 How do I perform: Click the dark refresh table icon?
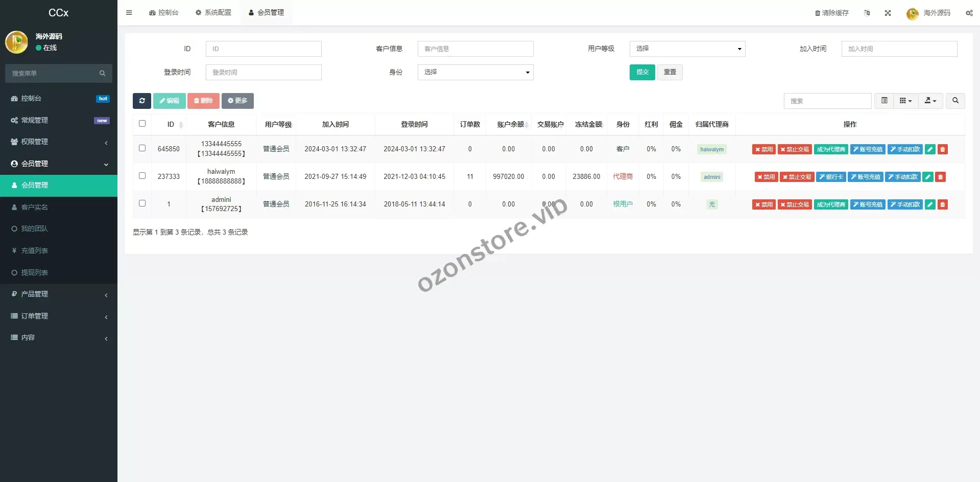(x=142, y=101)
